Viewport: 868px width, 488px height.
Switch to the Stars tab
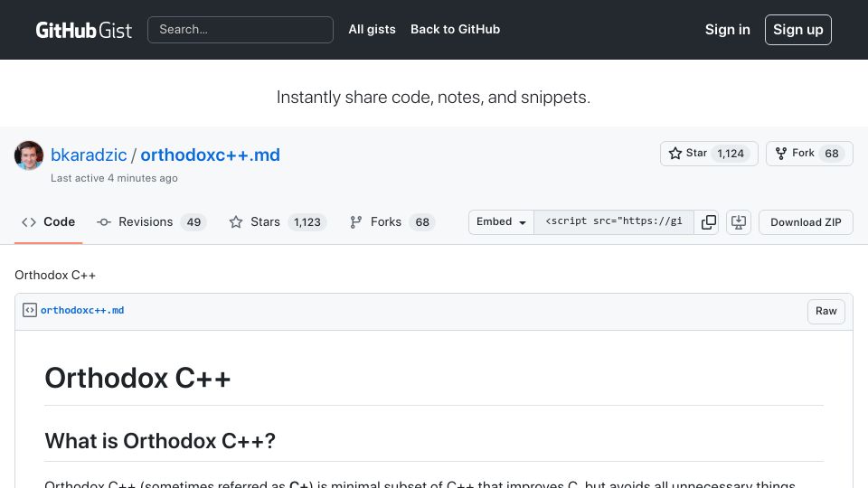(278, 222)
